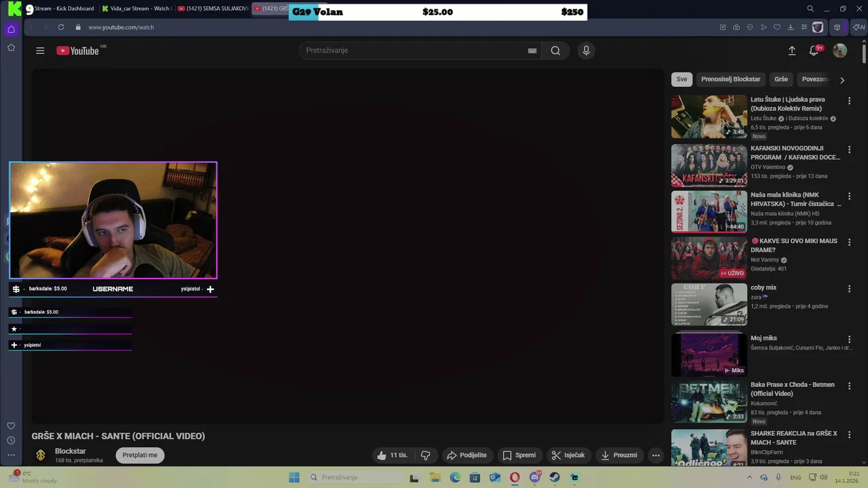Click the video title GRŠE X MIACH - SANTE
Viewport: 868px width, 488px height.
pyautogui.click(x=118, y=436)
